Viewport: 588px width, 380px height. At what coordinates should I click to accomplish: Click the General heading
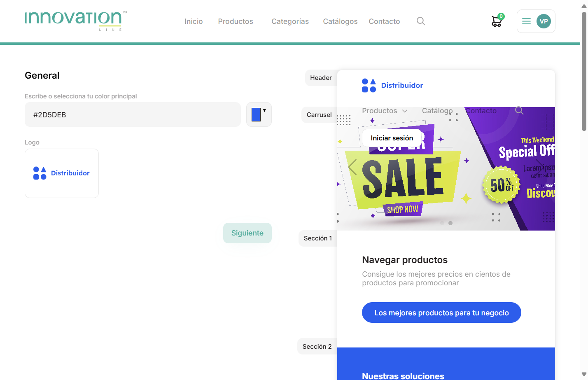click(42, 75)
